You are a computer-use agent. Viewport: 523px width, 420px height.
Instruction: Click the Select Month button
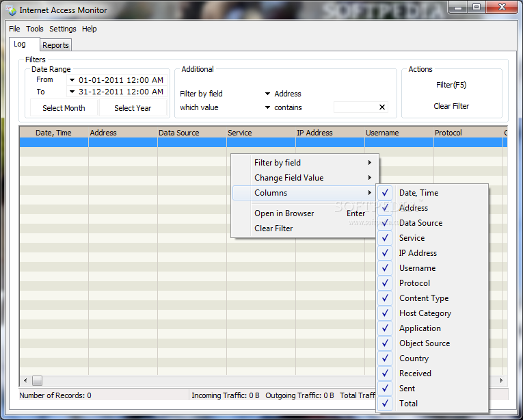(64, 108)
